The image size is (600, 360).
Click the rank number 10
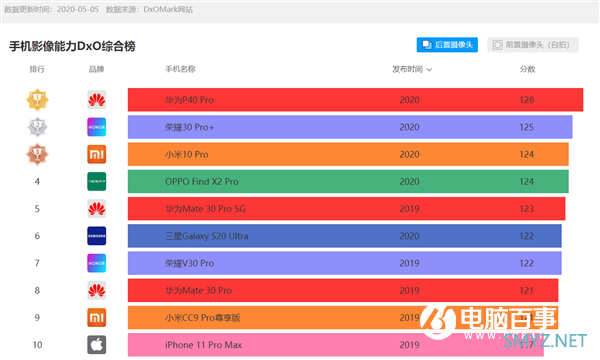click(x=37, y=345)
